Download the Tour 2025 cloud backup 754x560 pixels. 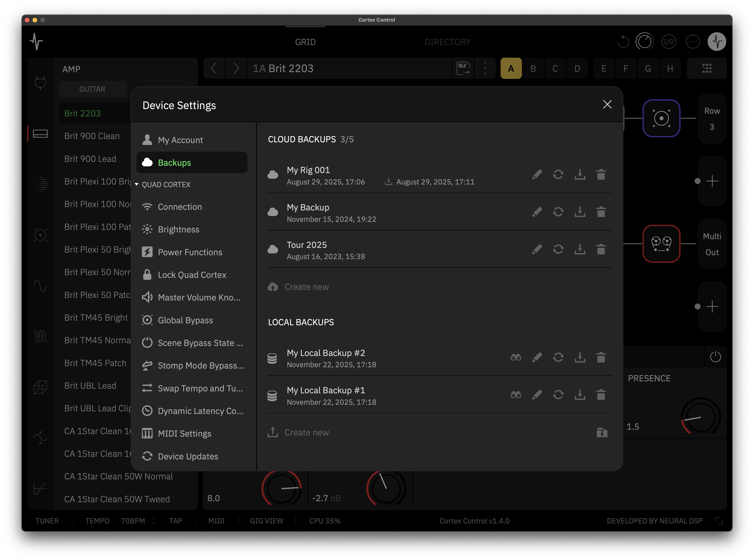580,249
